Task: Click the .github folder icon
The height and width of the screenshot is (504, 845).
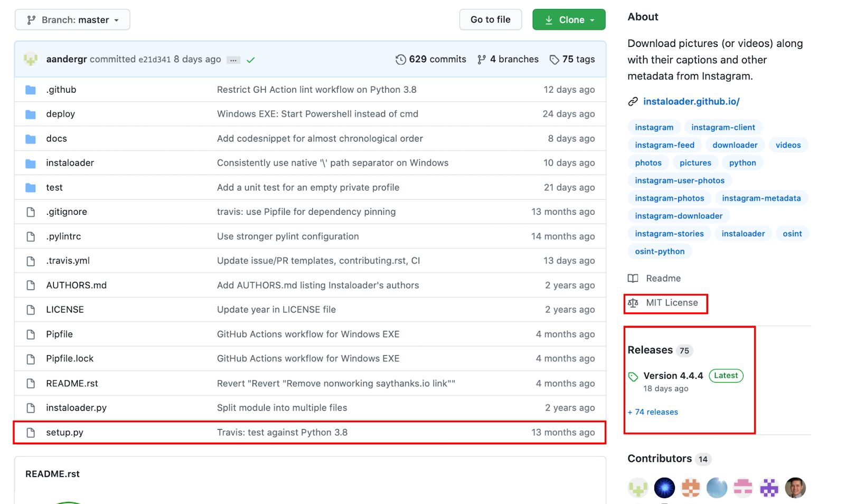Action: (x=31, y=90)
